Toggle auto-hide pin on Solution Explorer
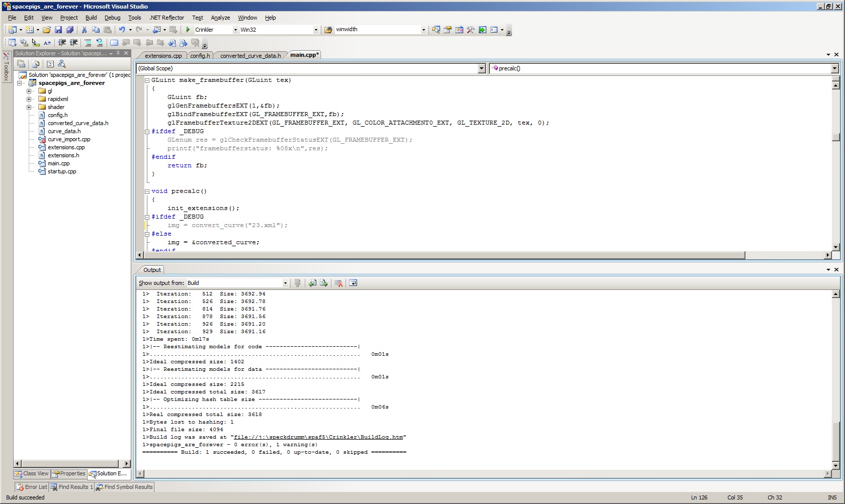Screen dimensions: 845x504 tap(118, 53)
